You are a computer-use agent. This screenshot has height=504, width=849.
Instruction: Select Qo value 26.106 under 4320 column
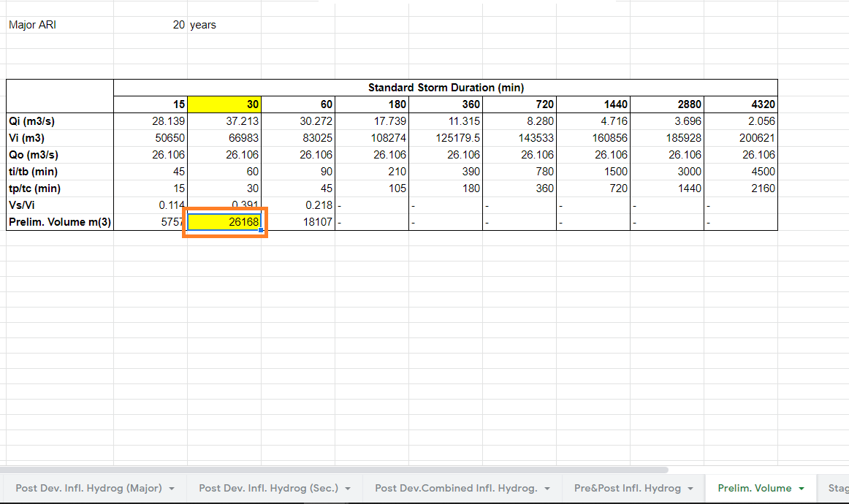coord(741,155)
